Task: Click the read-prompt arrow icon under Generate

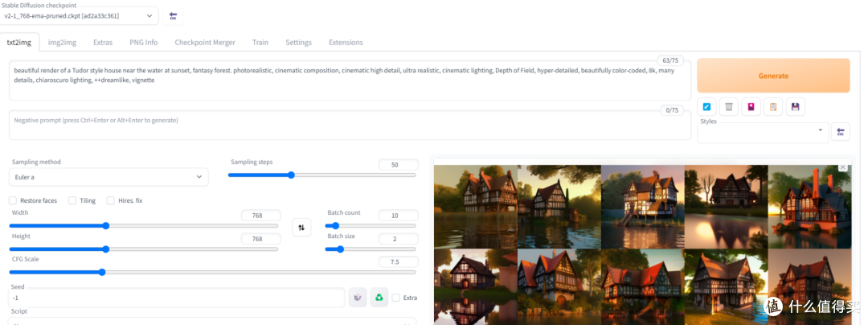Action: [706, 107]
